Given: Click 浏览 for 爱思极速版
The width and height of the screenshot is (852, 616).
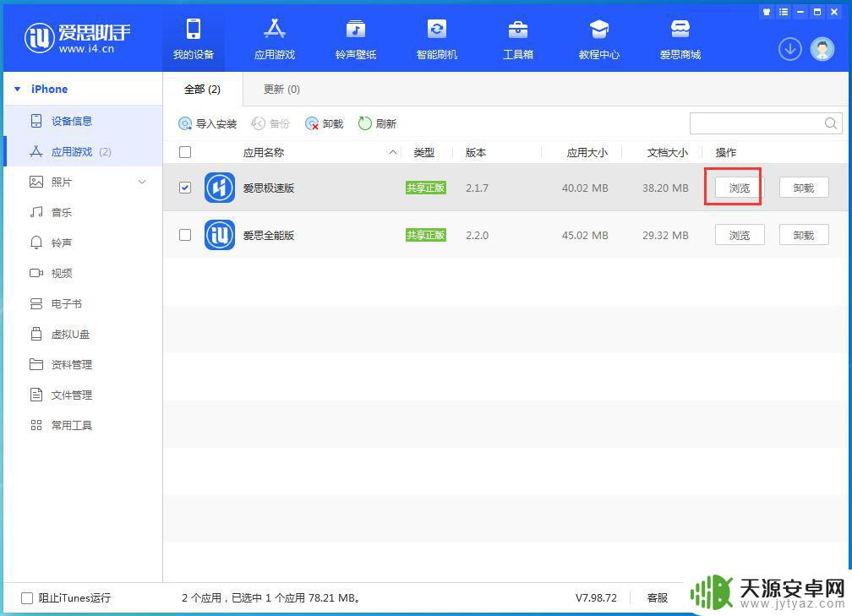Looking at the screenshot, I should [740, 188].
